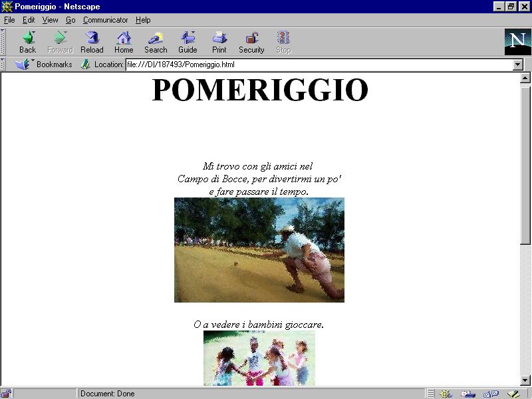Click the Back navigation button
The height and width of the screenshot is (399, 532).
pos(27,42)
